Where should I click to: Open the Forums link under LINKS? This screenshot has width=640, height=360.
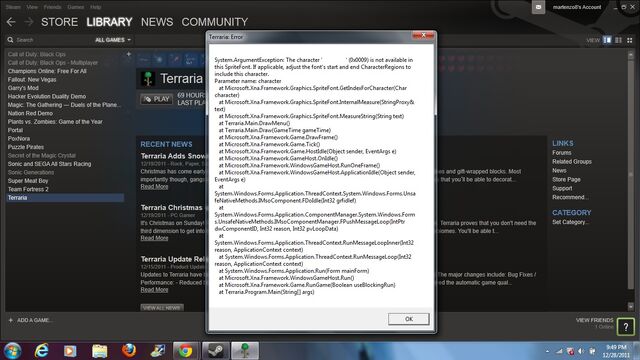point(562,153)
